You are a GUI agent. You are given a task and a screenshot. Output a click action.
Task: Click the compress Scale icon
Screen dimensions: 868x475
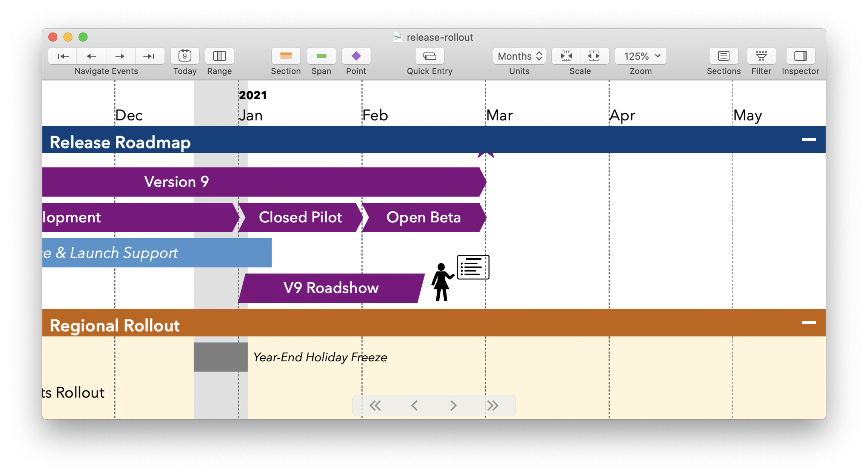[566, 56]
